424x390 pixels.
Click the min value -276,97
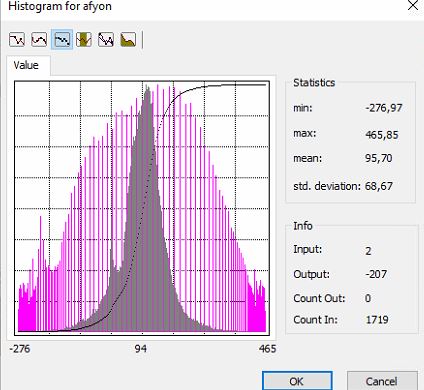pyautogui.click(x=384, y=108)
